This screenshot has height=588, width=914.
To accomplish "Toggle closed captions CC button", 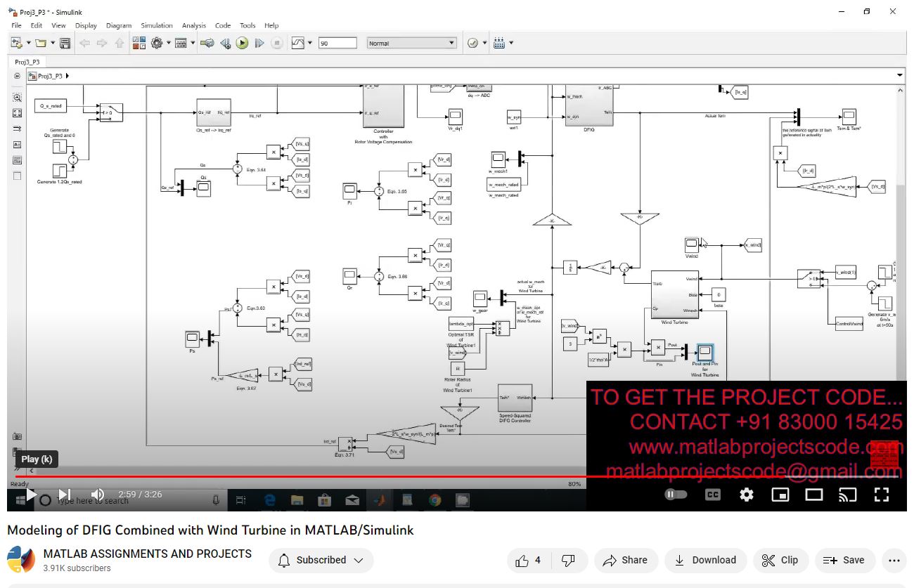I will pyautogui.click(x=712, y=495).
